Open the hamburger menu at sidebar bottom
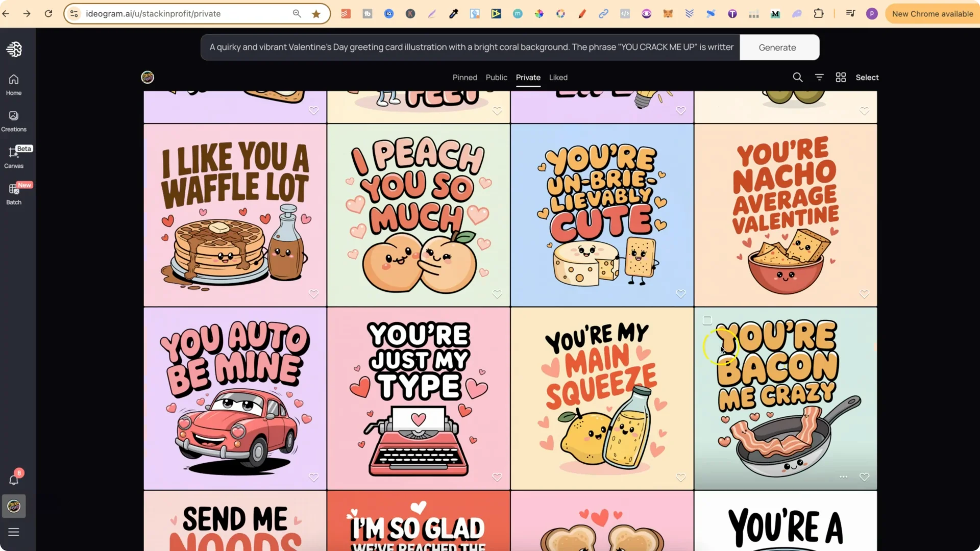Viewport: 980px width, 551px height. [14, 532]
